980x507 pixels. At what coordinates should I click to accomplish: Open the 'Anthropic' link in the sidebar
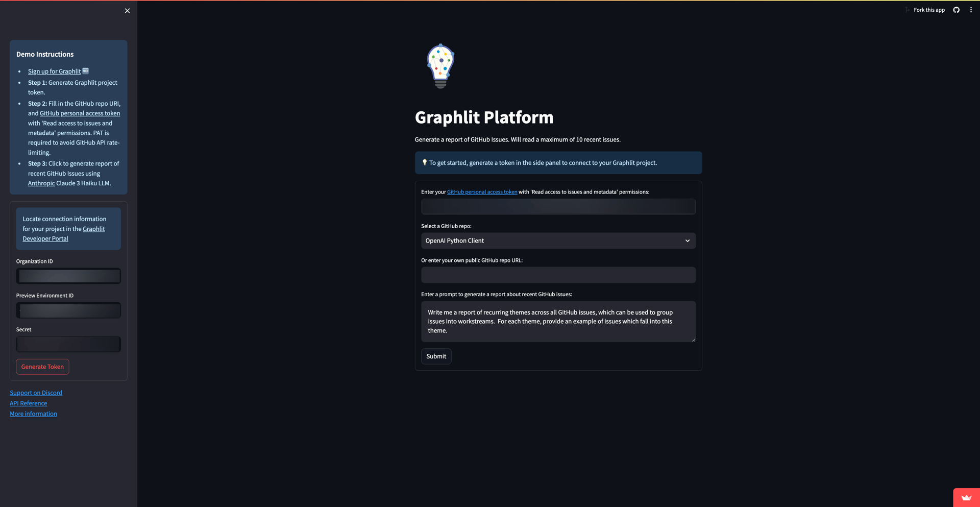pos(41,183)
